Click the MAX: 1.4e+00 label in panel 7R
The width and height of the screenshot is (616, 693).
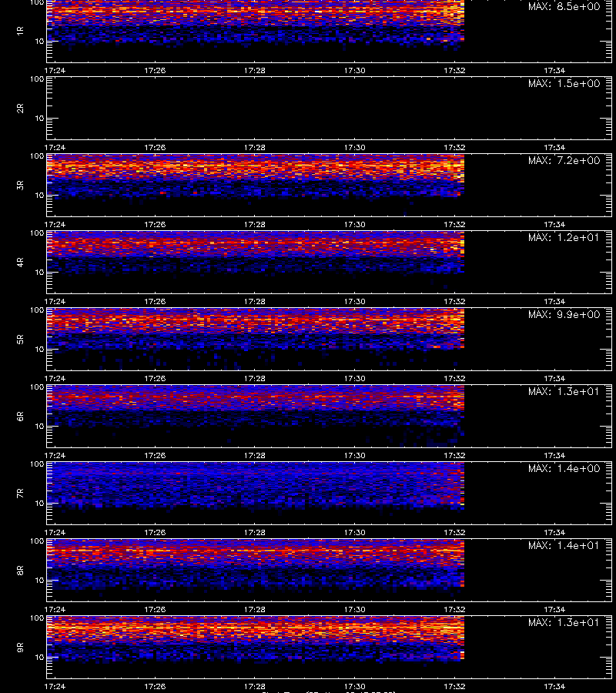[564, 468]
